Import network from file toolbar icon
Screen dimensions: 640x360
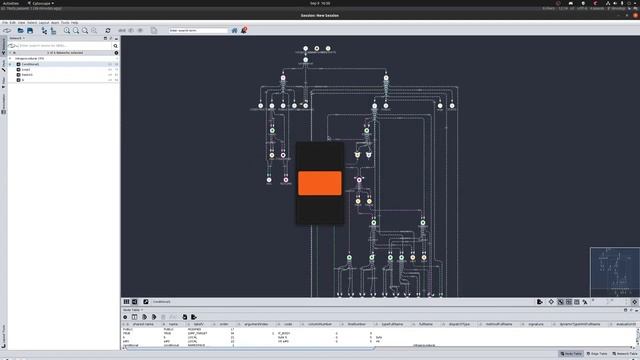coord(44,31)
